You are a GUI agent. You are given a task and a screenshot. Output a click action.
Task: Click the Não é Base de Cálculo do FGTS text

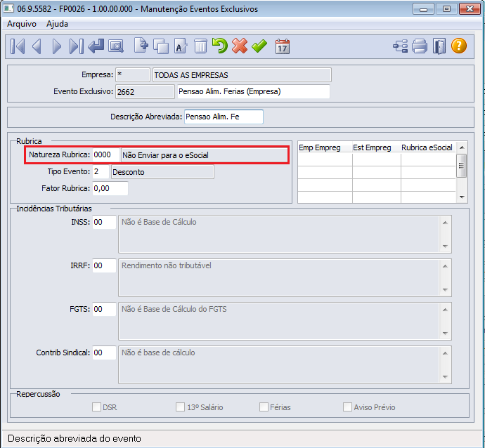coord(174,309)
